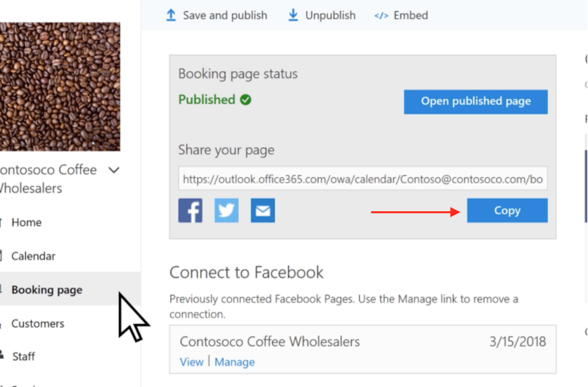Click the Embed code brackets icon

point(382,16)
